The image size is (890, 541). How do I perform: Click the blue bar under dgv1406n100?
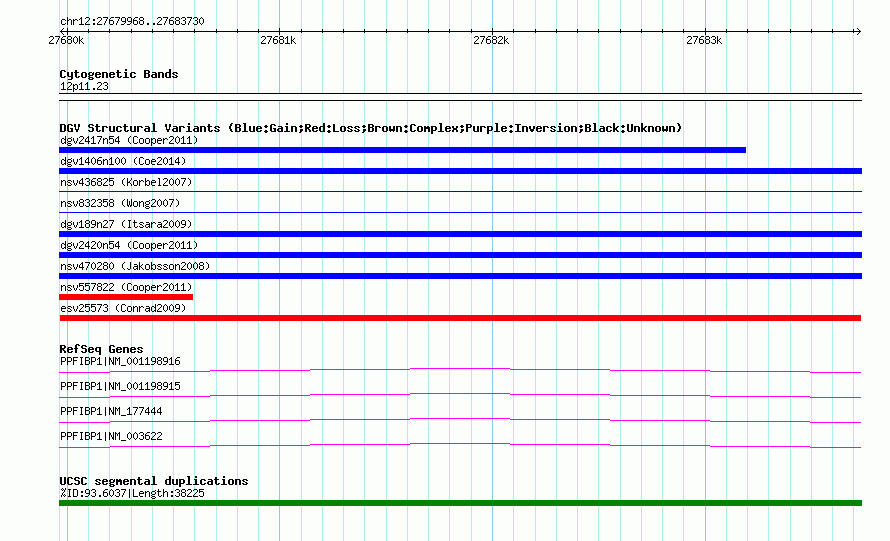[x=460, y=171]
